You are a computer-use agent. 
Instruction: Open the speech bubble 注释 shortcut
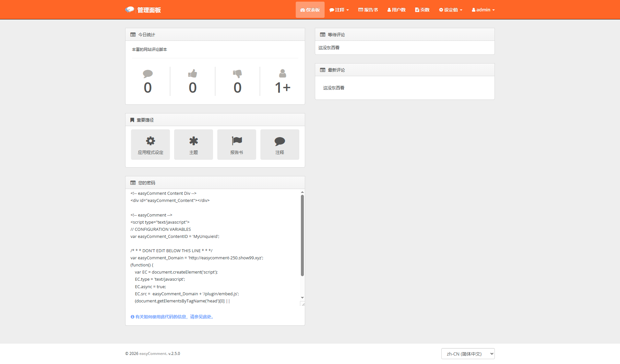[280, 145]
